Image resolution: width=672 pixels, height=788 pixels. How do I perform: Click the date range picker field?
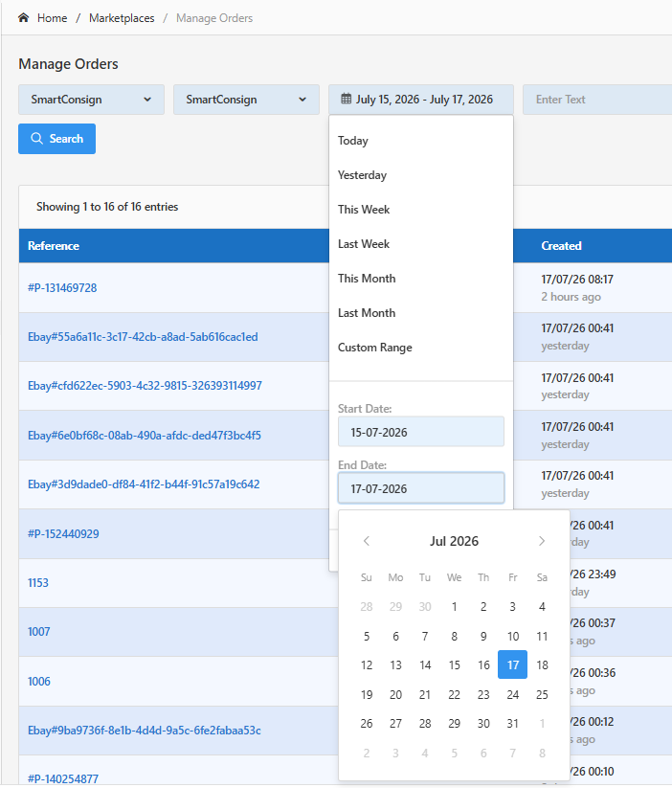[x=421, y=100]
